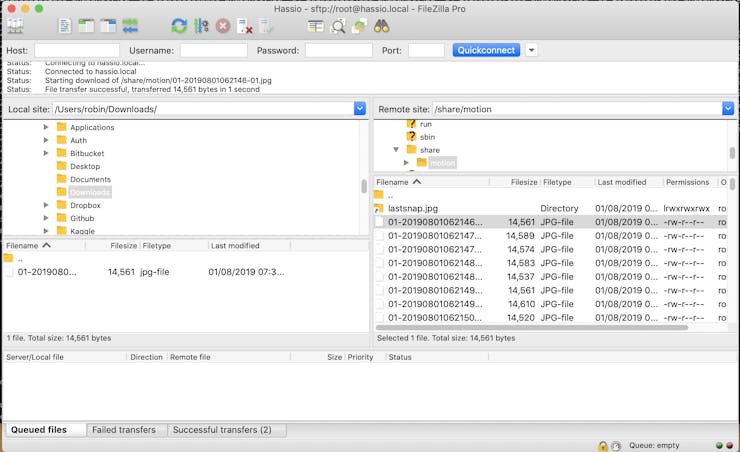This screenshot has height=452, width=740.
Task: Toggle the remote directory tree view
Action: (x=108, y=26)
